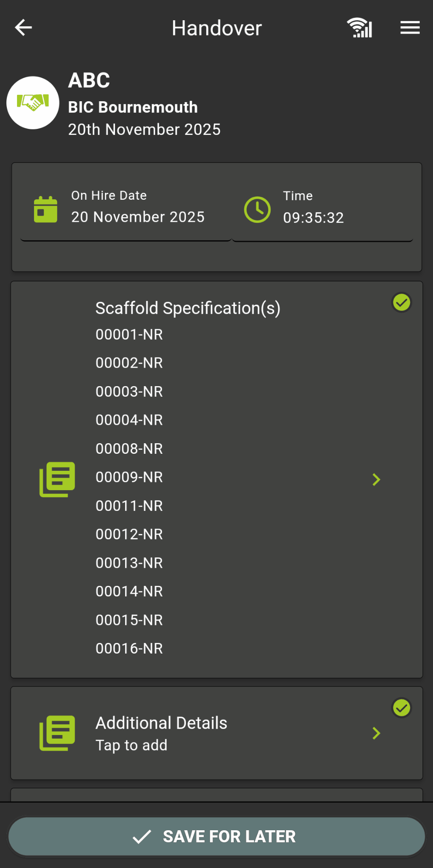The width and height of the screenshot is (433, 868).
Task: Expand Additional Details with chevron arrow
Action: (376, 733)
